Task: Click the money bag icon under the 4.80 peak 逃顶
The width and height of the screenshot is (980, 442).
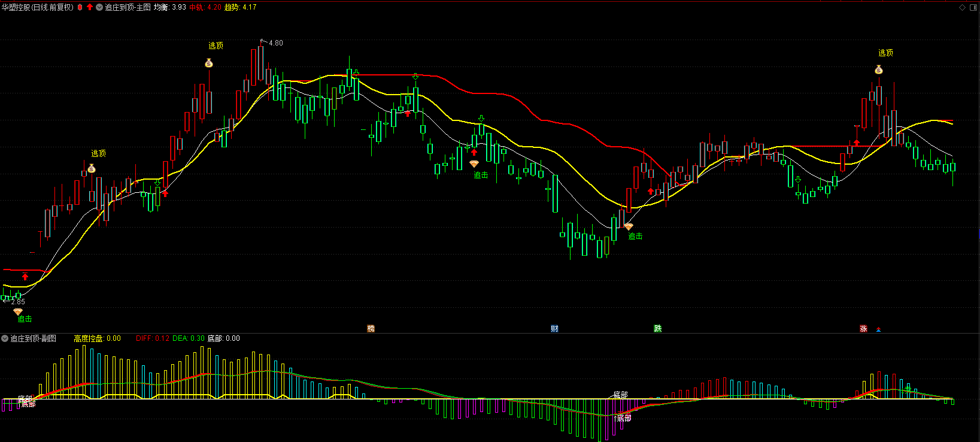Action: pyautogui.click(x=209, y=63)
